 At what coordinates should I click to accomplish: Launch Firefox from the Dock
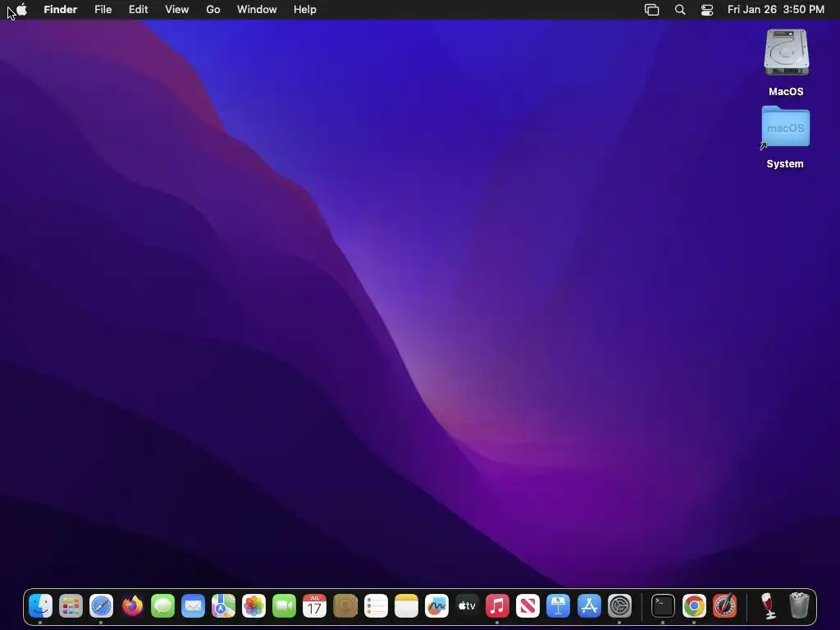point(132,606)
